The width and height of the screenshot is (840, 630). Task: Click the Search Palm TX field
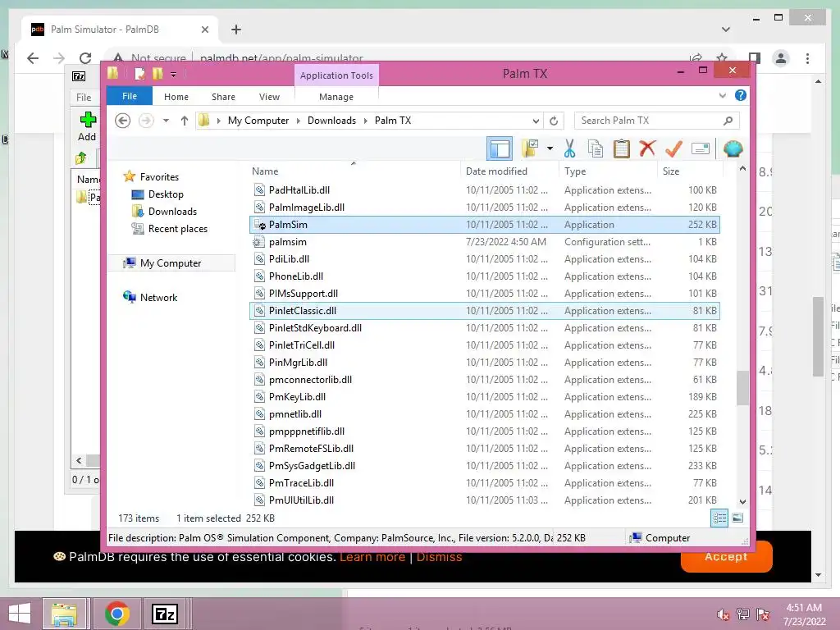click(657, 121)
